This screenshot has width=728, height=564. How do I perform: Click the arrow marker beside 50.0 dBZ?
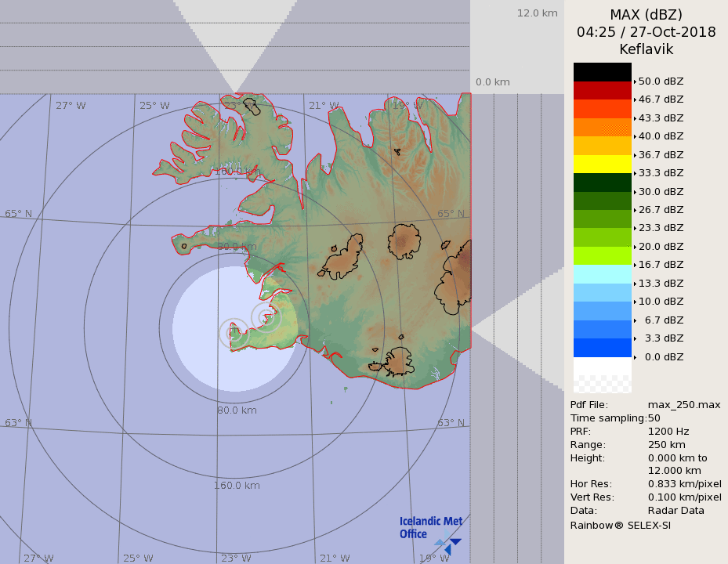635,81
